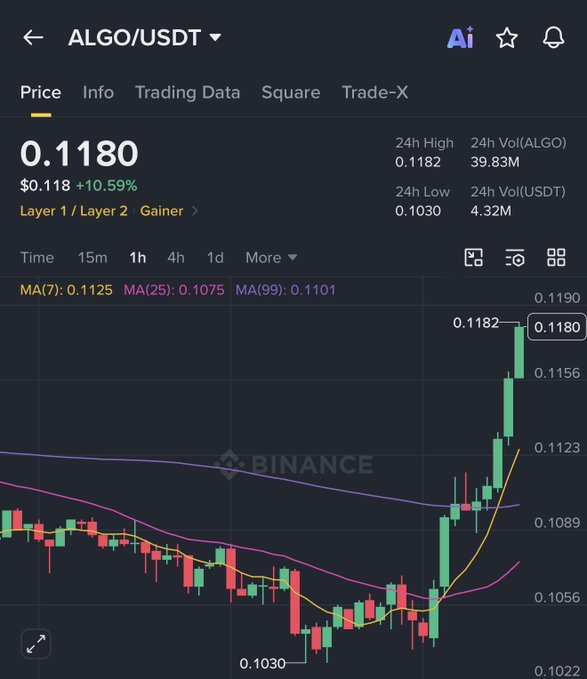
Task: Open the ALGO/USDT pair selector dropdown
Action: point(145,38)
